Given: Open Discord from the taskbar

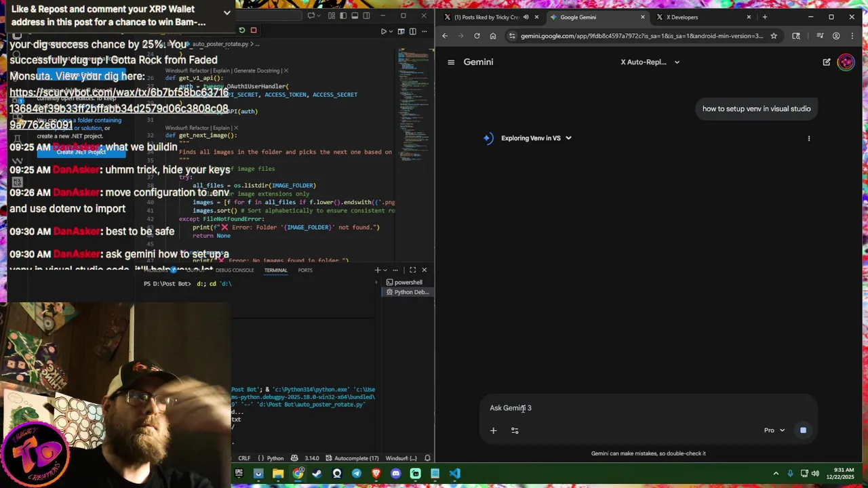Looking at the screenshot, I should (396, 474).
